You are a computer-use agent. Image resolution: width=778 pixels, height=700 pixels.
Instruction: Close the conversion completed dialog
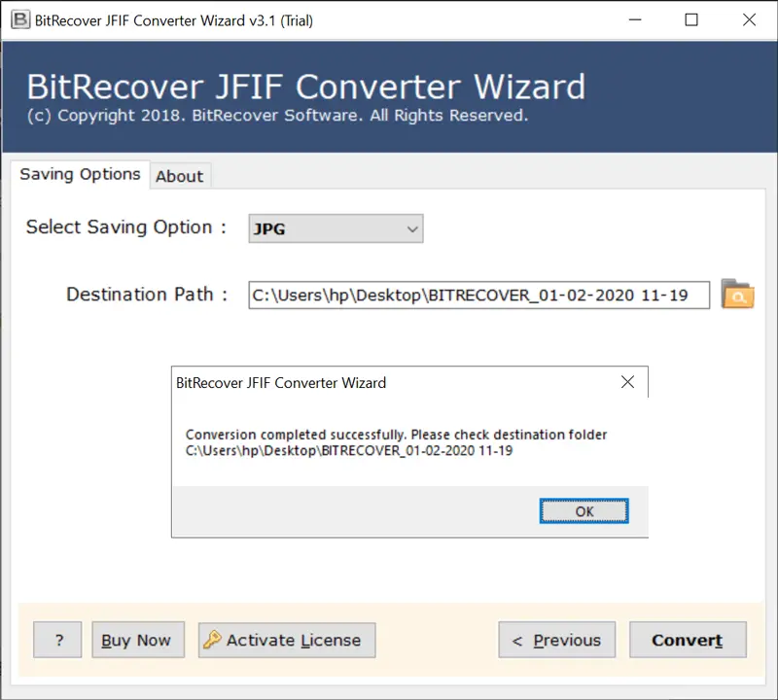(627, 382)
